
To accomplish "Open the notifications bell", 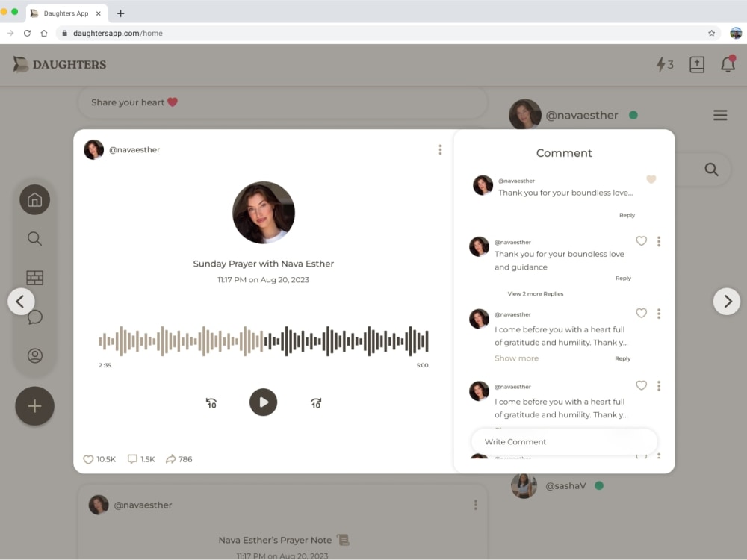I will (728, 64).
